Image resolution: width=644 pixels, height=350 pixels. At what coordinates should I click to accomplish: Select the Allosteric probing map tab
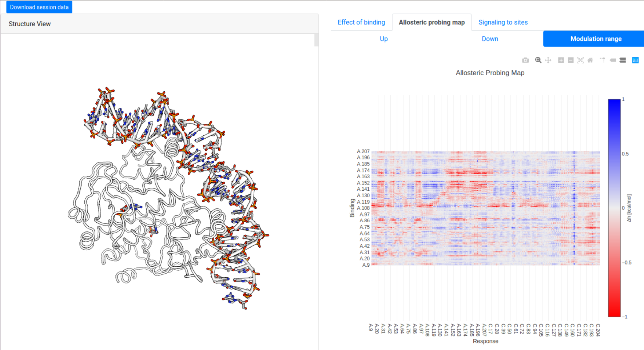[x=432, y=22]
